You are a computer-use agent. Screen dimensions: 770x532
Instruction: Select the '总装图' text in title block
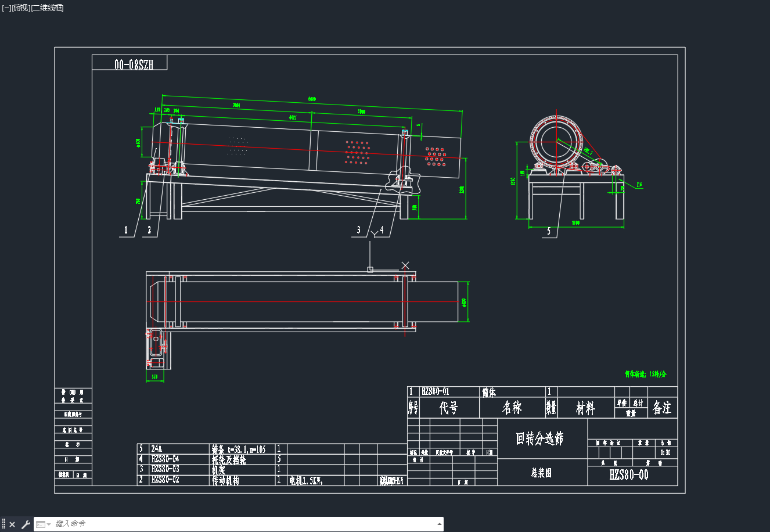[x=541, y=473]
